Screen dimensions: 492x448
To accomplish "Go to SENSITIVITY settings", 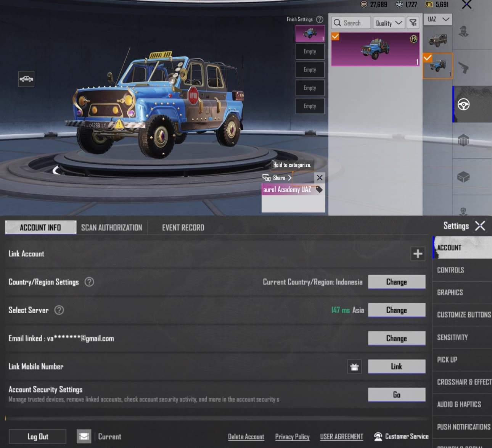I will point(462,337).
